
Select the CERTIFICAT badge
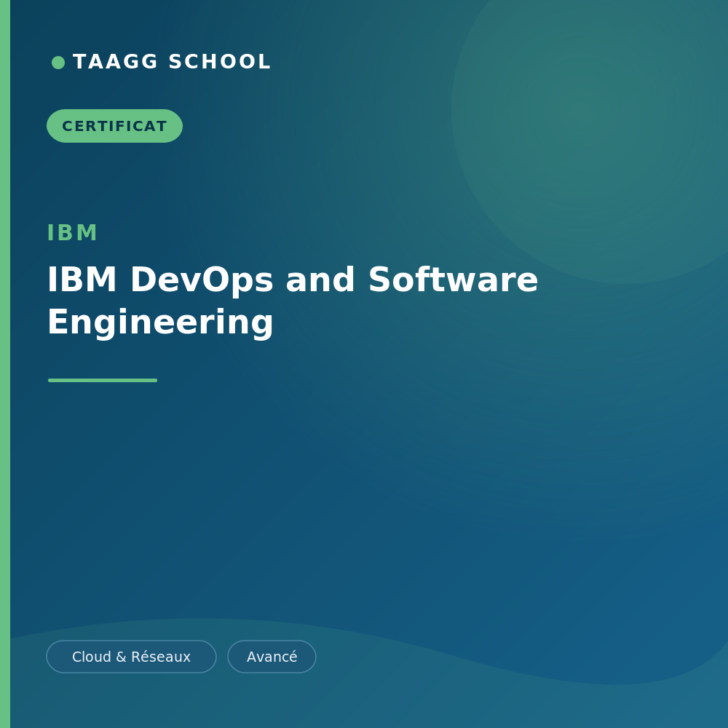pos(115,126)
